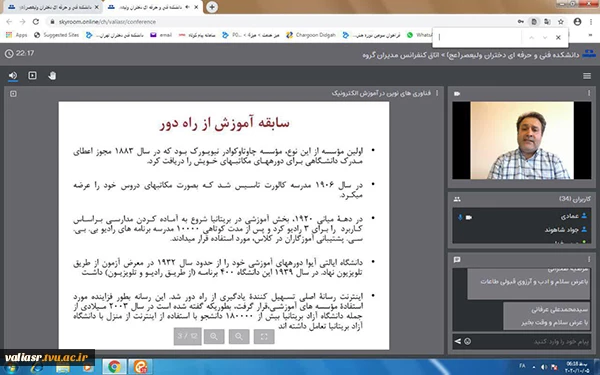Go forward in the browser
The width and height of the screenshot is (600, 375).
point(23,22)
